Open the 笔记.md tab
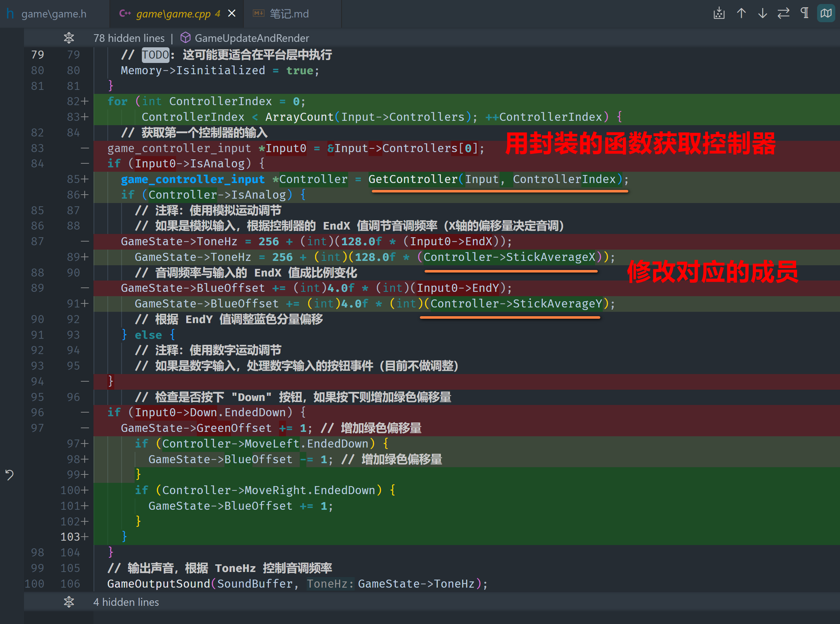This screenshot has width=840, height=624. (289, 14)
